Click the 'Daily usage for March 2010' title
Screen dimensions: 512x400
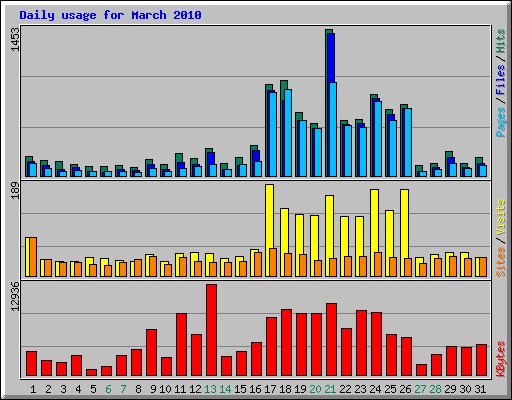tap(110, 15)
